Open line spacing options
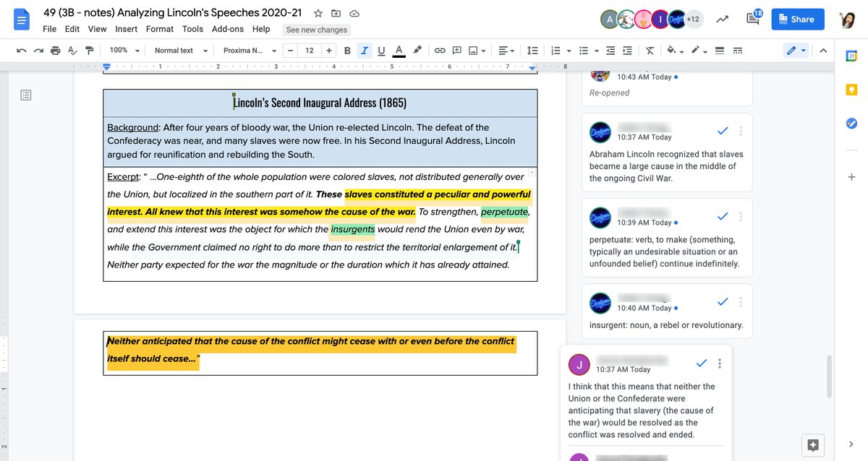Viewport: 868px width, 461px height. [x=532, y=51]
